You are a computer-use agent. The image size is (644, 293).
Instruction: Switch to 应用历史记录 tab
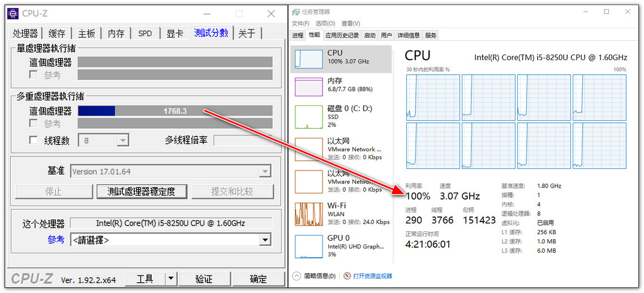(342, 35)
